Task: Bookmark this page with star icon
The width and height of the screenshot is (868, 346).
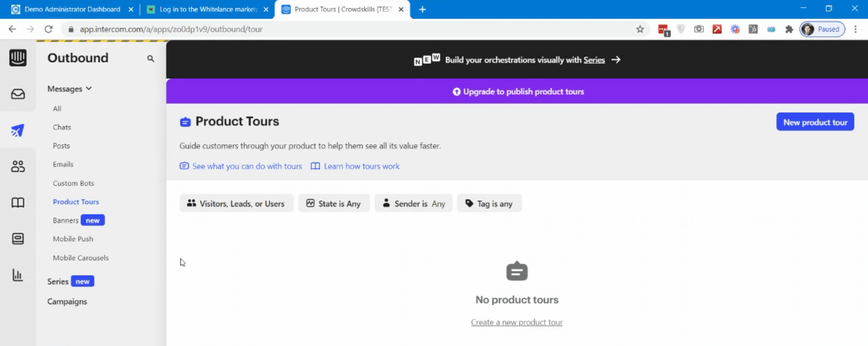Action: tap(640, 29)
